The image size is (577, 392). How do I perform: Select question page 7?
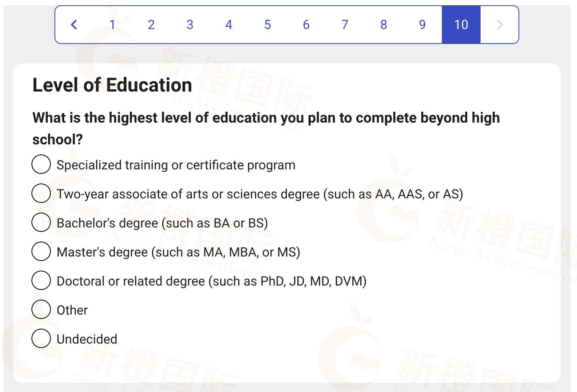click(x=345, y=25)
